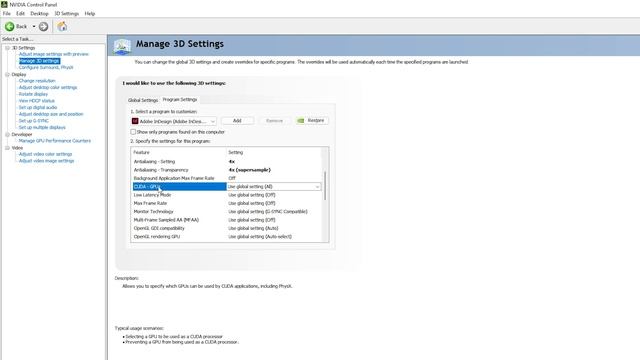Open the 3D Settings menu
The height and width of the screenshot is (360, 640).
(x=67, y=13)
